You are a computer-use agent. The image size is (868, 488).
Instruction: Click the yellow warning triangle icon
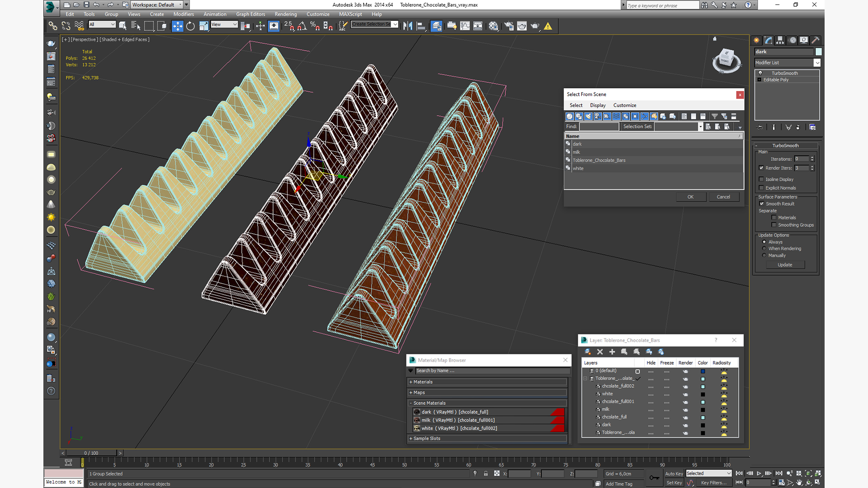[x=548, y=26]
